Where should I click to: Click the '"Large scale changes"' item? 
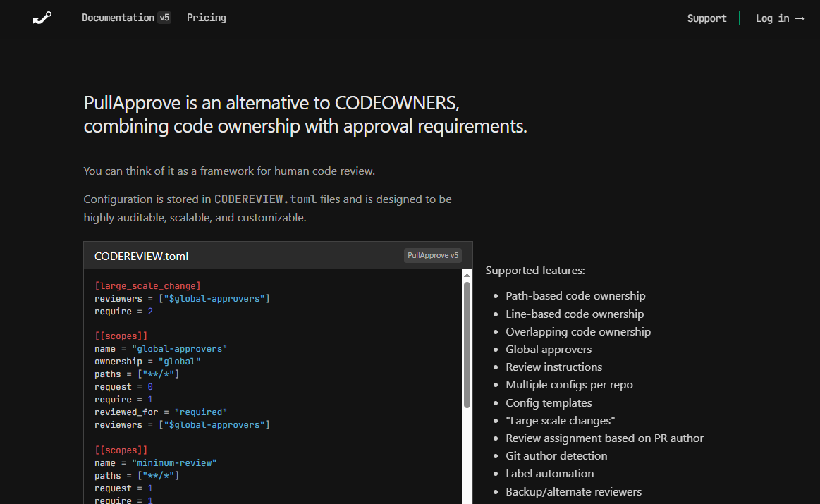point(560,421)
